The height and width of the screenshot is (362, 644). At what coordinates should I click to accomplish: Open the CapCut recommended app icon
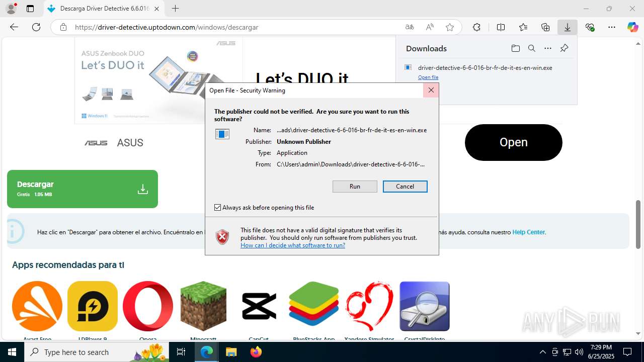[259, 306]
